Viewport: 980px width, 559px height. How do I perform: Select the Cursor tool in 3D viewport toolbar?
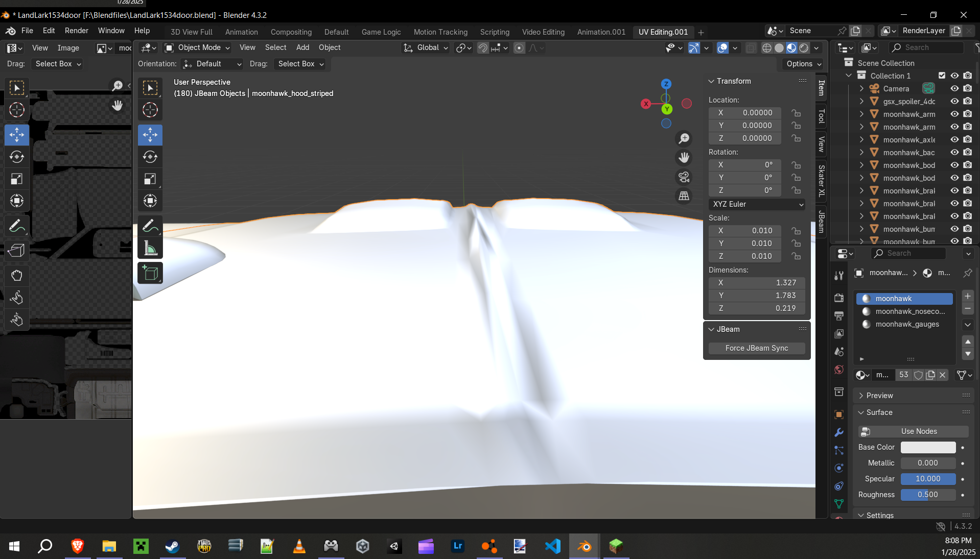point(150,110)
